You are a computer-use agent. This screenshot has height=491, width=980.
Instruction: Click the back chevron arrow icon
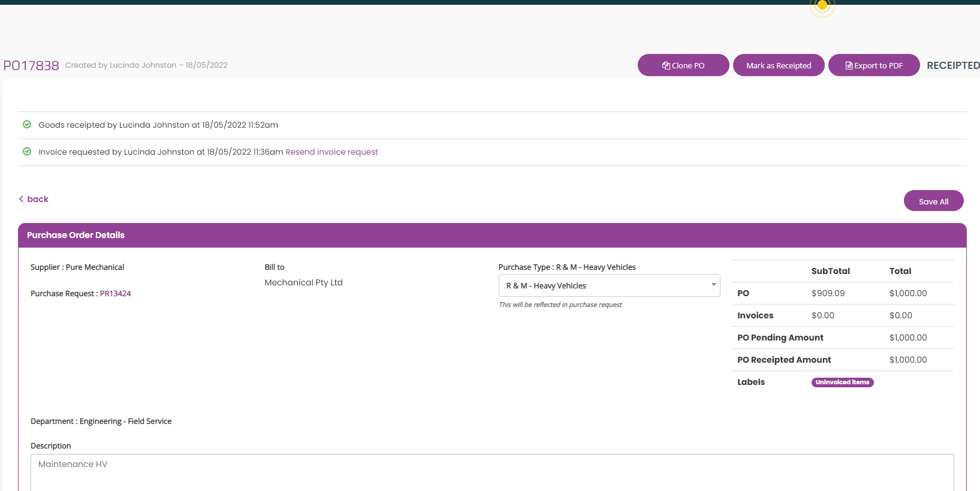click(21, 199)
